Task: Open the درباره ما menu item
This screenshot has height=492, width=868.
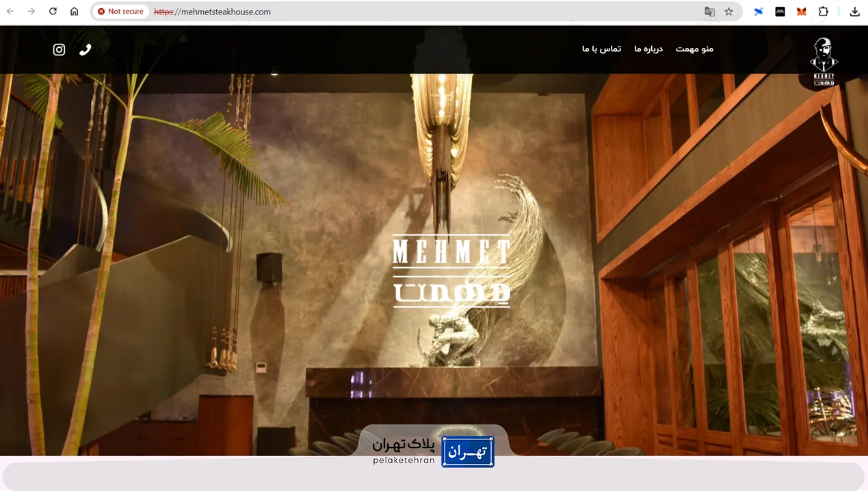Action: (648, 49)
